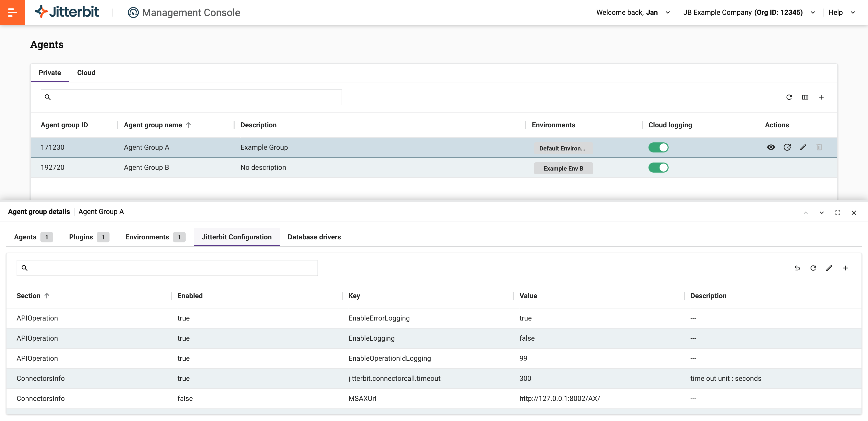Sort by Agent group name arrow
Viewport: 868px width, 421px height.
tap(189, 125)
